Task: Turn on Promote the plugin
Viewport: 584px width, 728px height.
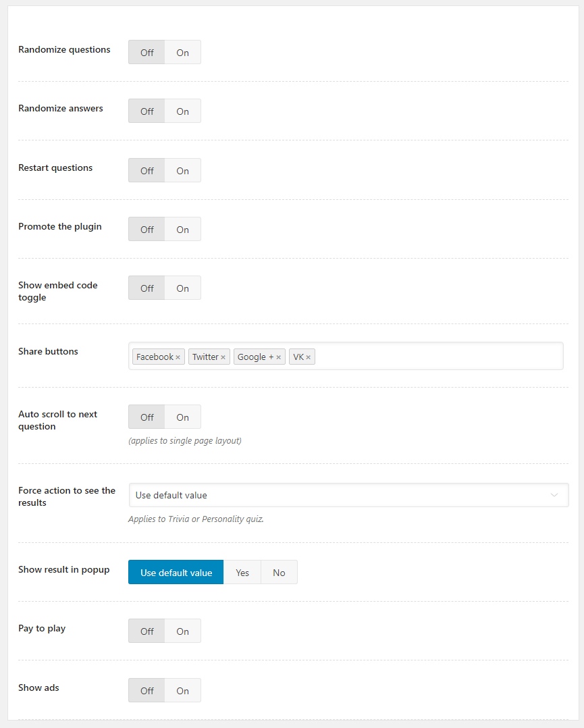Action: 182,230
